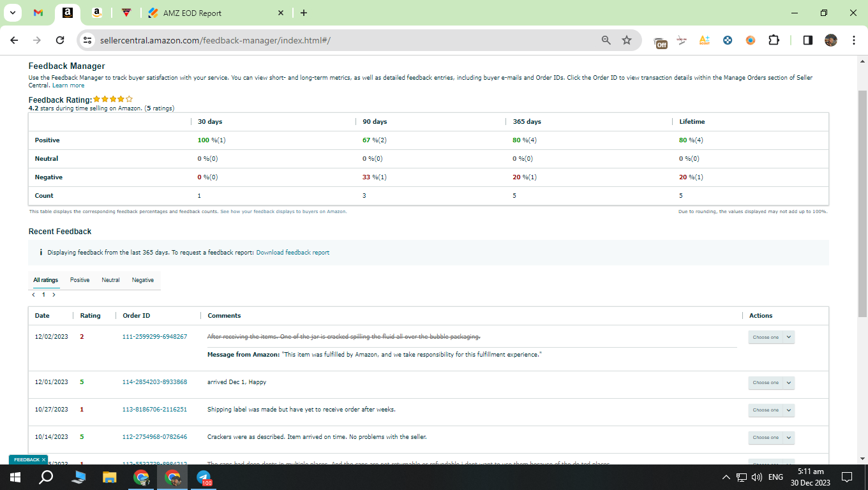Viewport: 868px width, 490px height.
Task: Click the Lifetime column header
Action: (x=692, y=121)
